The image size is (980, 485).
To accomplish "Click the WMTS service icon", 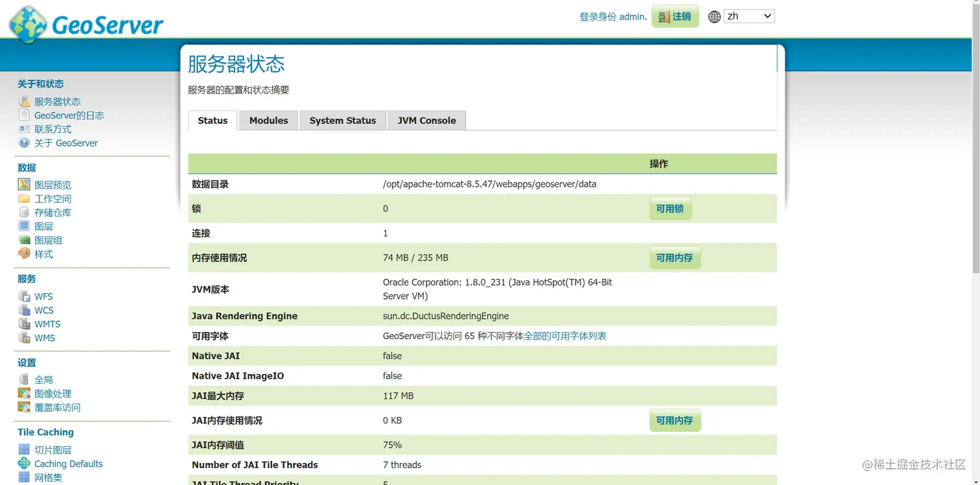I will click(24, 324).
